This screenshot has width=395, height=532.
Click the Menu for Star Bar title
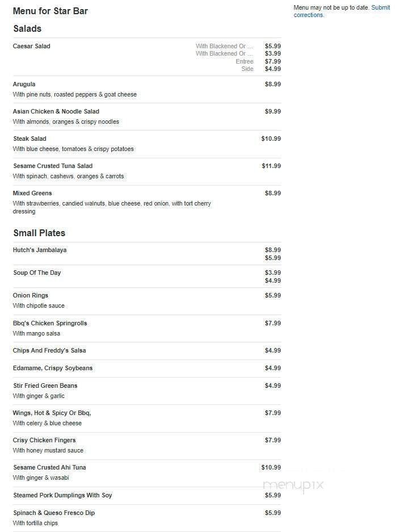tap(51, 11)
